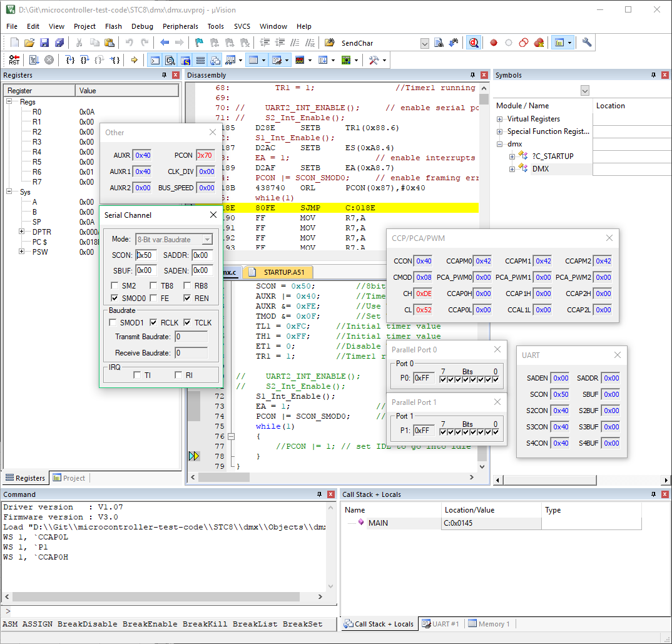
Task: Click the Save file icon
Action: [x=44, y=43]
